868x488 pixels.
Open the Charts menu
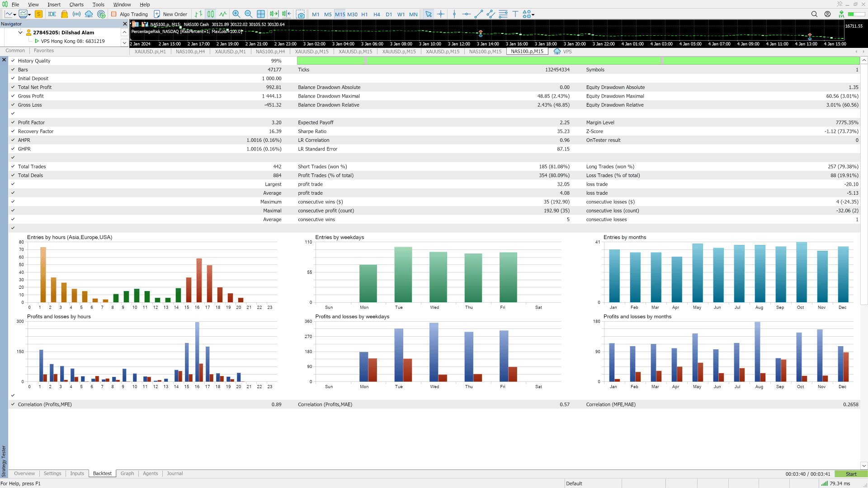point(76,5)
